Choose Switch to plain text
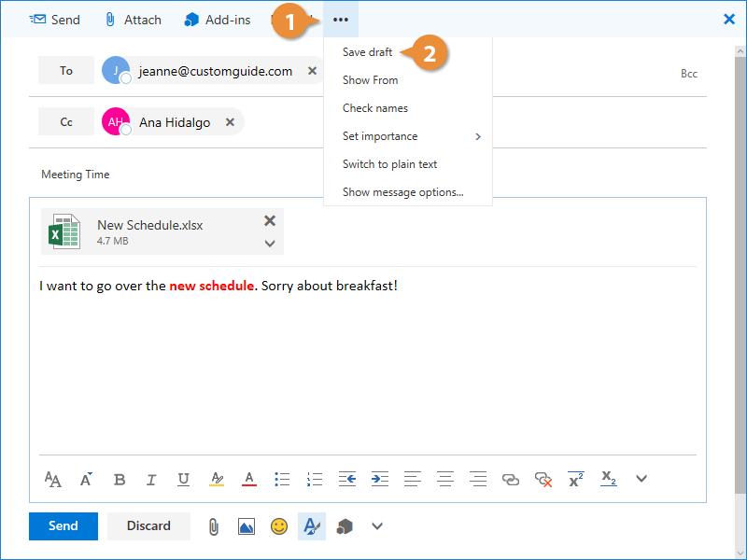This screenshot has width=747, height=560. point(389,164)
